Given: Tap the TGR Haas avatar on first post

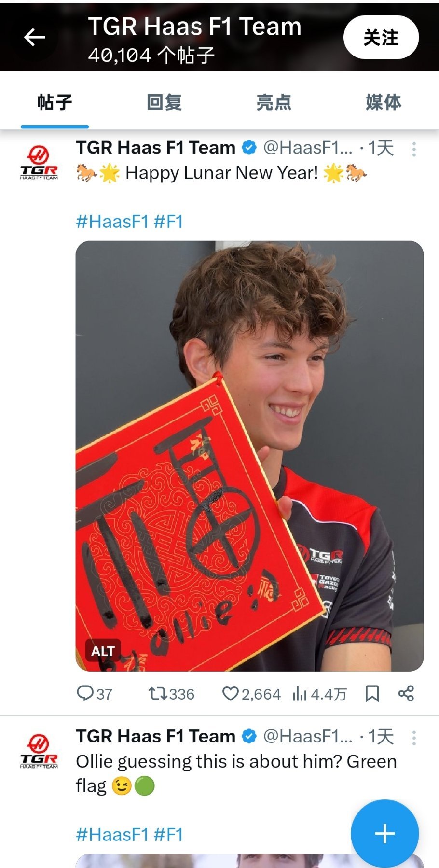Looking at the screenshot, I should tap(39, 163).
